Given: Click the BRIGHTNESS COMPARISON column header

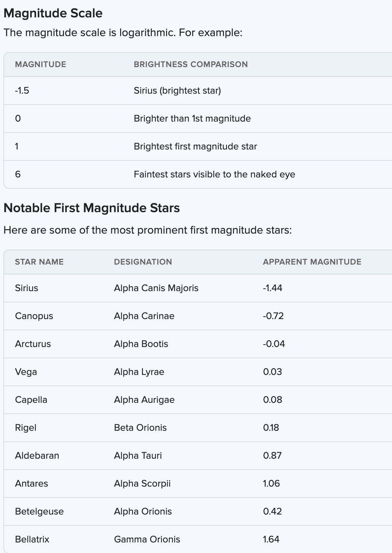Looking at the screenshot, I should coord(191,64).
